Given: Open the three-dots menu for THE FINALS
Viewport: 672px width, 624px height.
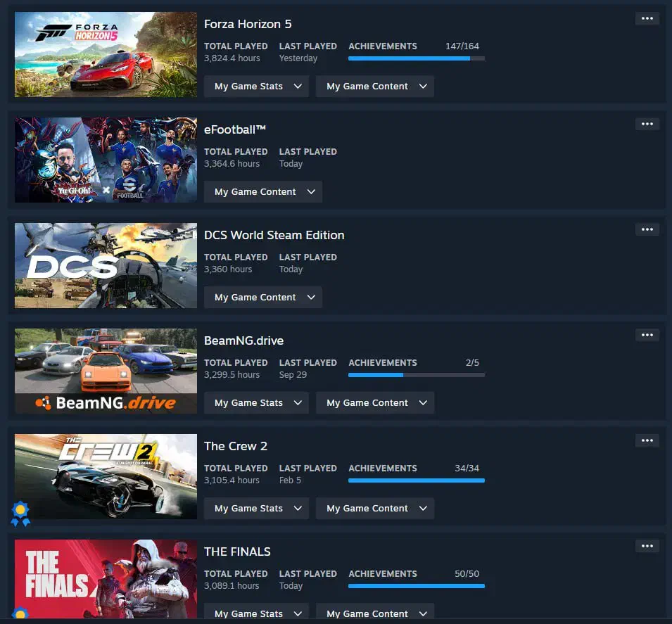Looking at the screenshot, I should click(647, 546).
